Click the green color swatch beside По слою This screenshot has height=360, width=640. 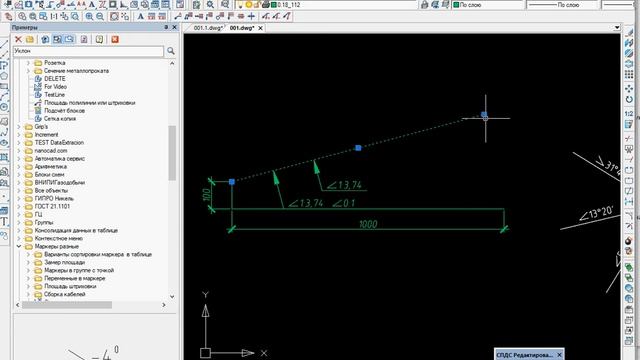click(456, 5)
